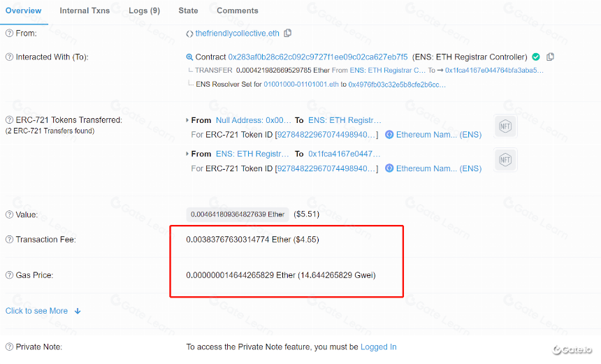The image size is (601, 364).
Task: Select ($5.51) value amount text
Action: tap(306, 214)
